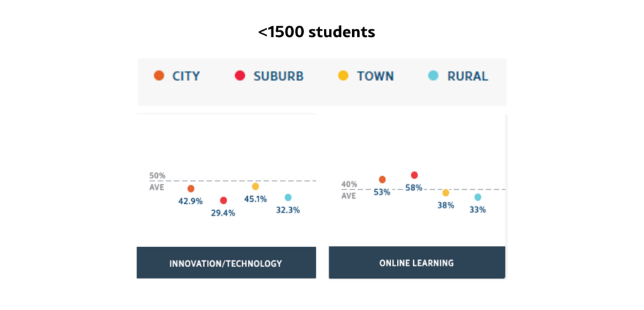The image size is (644, 310).
Task: Click the Suburb 29.4% data point
Action: coord(223,201)
